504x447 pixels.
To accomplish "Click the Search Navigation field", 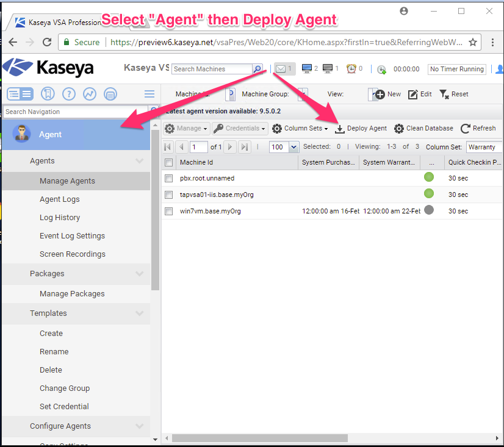I will click(76, 112).
